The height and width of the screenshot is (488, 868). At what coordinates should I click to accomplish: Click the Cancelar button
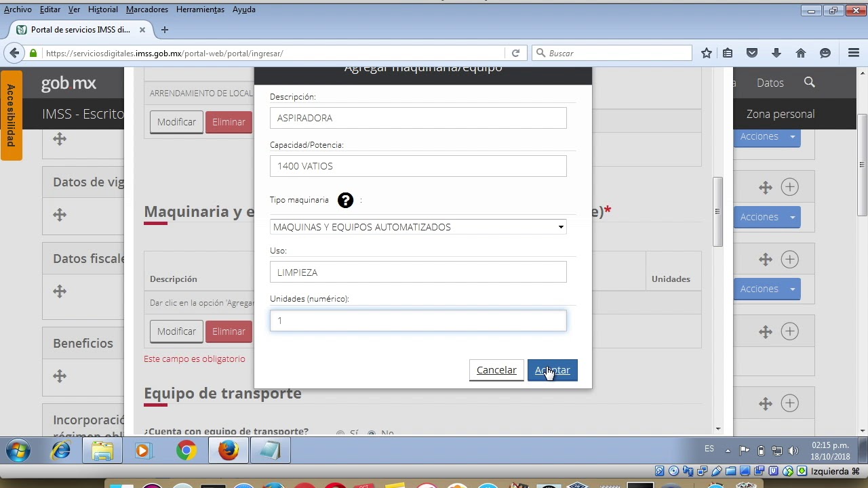click(x=496, y=370)
